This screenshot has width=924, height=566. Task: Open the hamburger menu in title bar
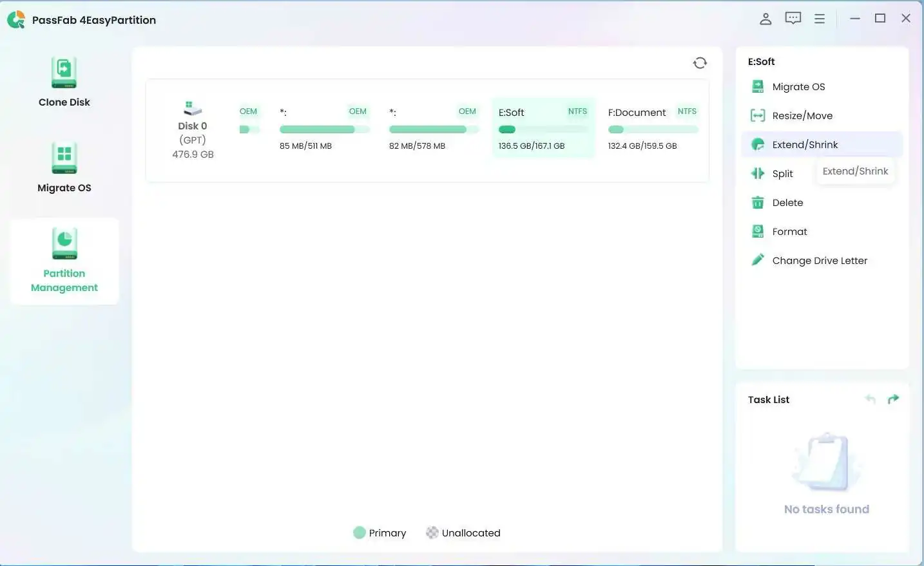[820, 19]
